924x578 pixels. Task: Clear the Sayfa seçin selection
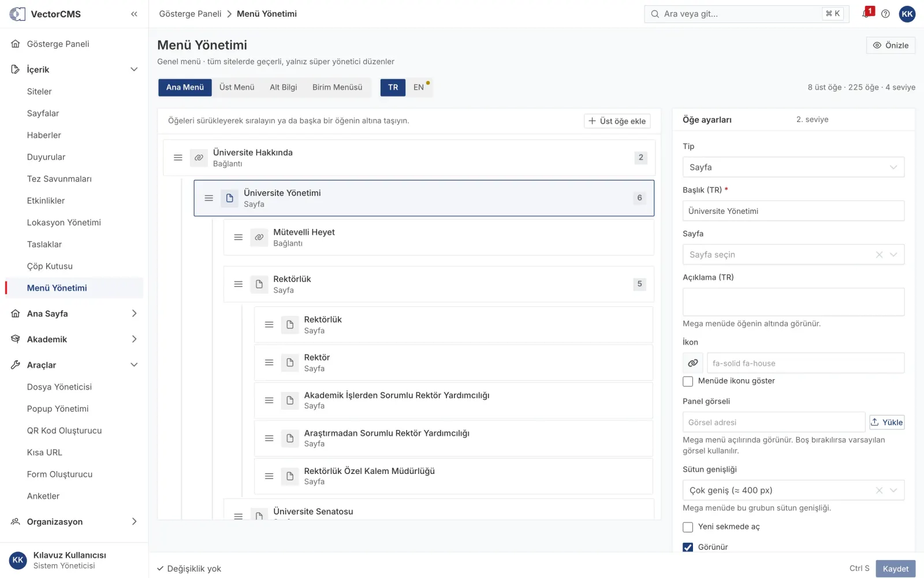[879, 255]
